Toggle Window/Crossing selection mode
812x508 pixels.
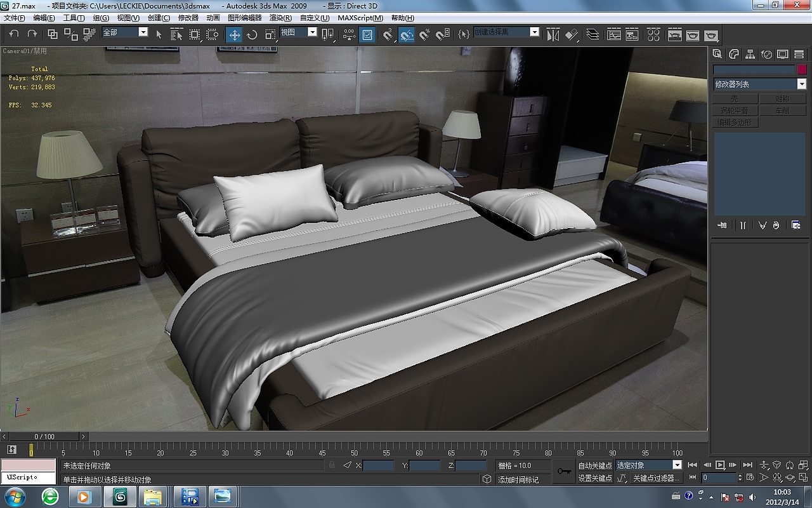(213, 34)
